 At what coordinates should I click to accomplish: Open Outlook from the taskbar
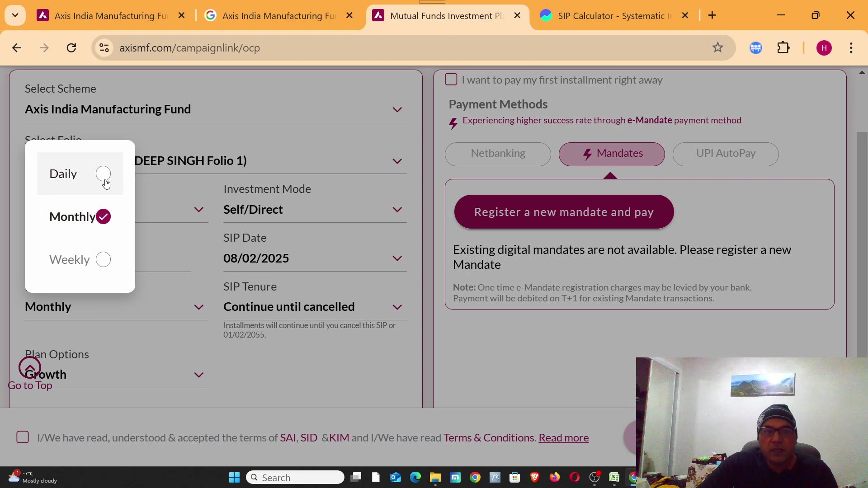coord(396,477)
